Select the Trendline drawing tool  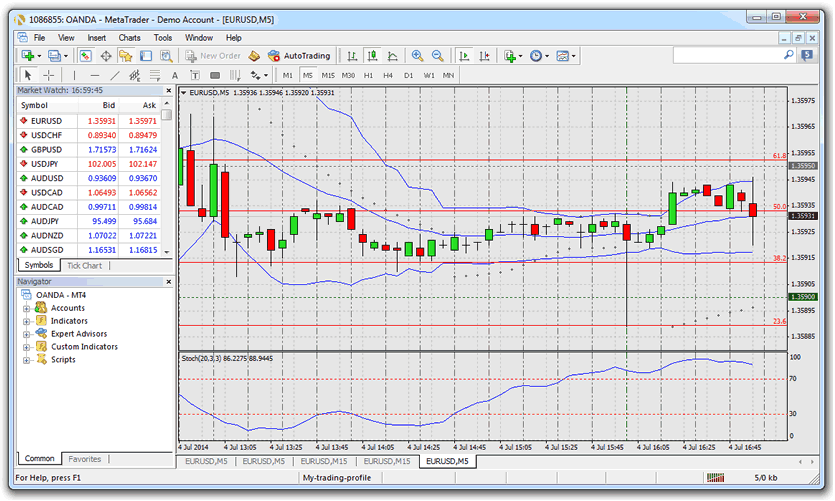[114, 76]
